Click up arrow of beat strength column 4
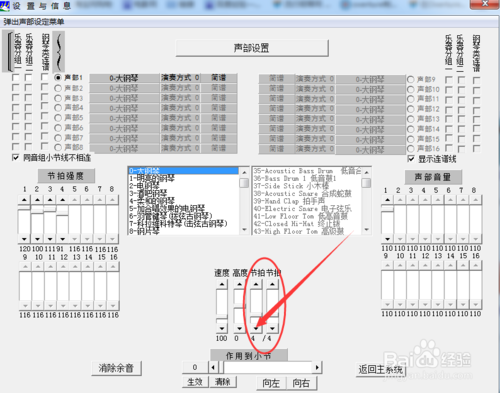Viewport: 500px width, 393px height. pyautogui.click(x=63, y=200)
